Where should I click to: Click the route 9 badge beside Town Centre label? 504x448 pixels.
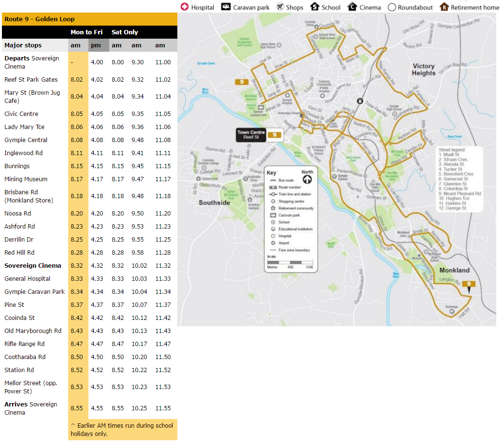tap(274, 135)
